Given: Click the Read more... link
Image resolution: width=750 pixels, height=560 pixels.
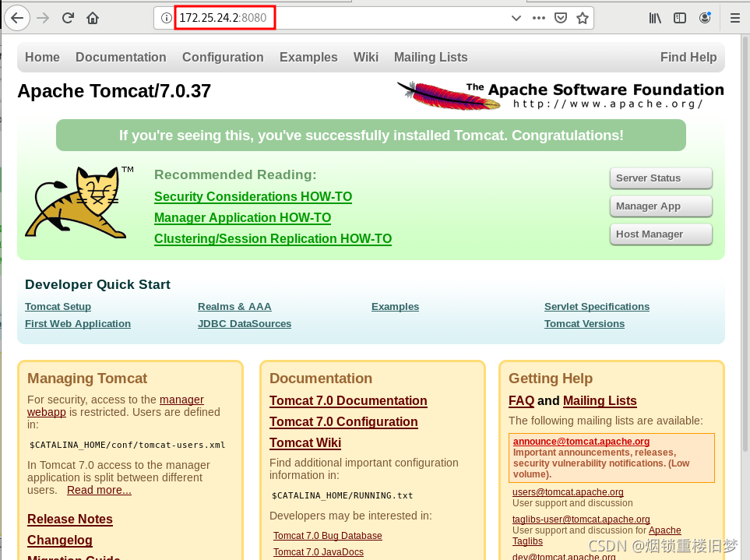Looking at the screenshot, I should [99, 490].
